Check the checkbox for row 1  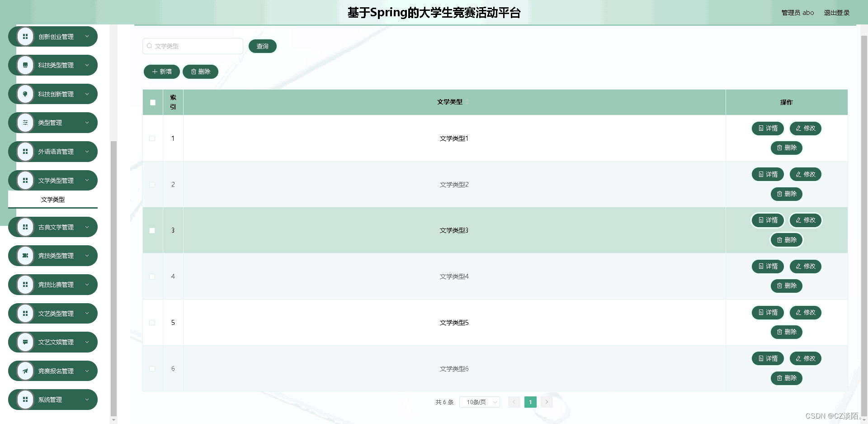(x=152, y=138)
